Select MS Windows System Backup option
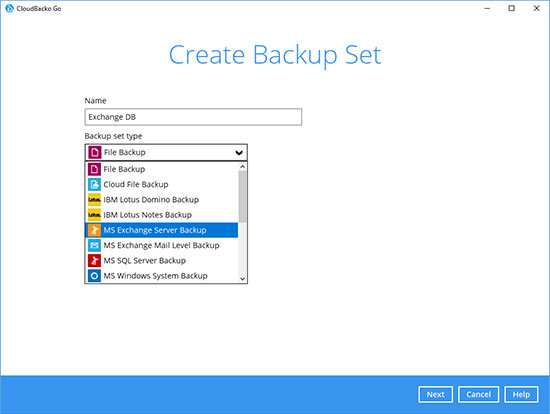The height and width of the screenshot is (414, 550). 161,276
